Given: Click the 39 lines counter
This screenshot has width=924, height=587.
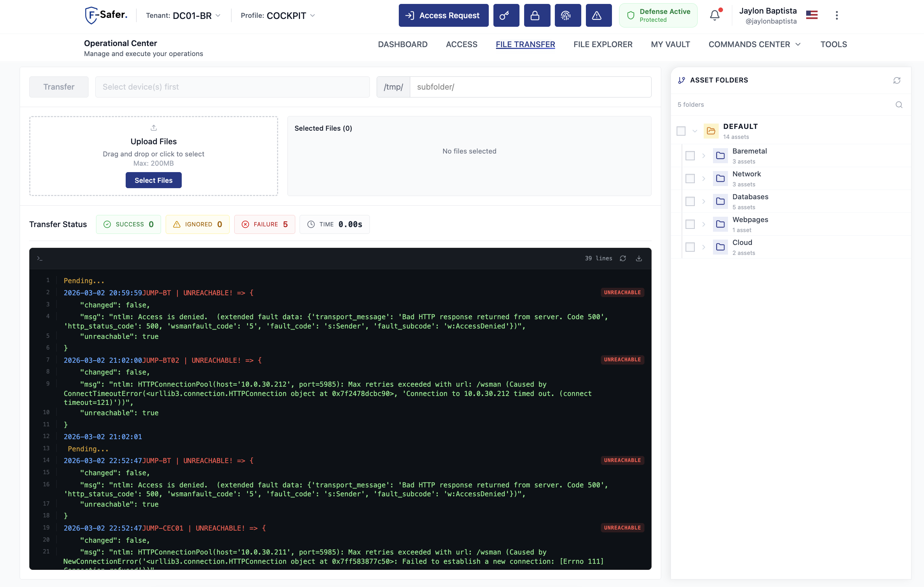Looking at the screenshot, I should point(598,258).
